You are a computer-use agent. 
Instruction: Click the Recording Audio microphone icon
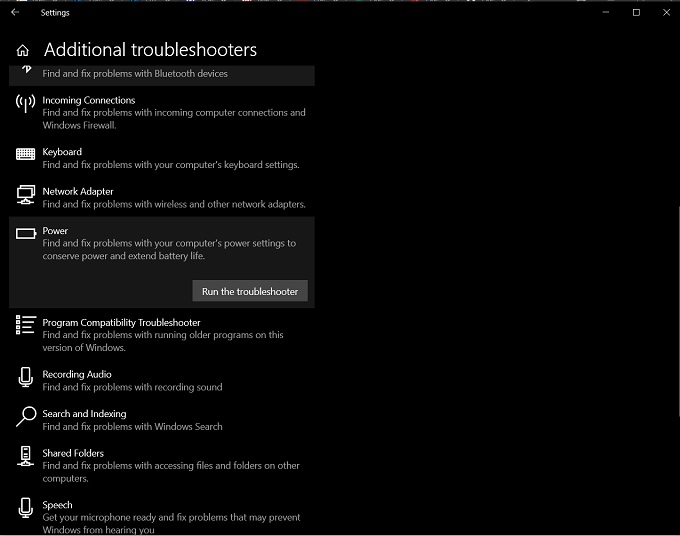click(26, 377)
